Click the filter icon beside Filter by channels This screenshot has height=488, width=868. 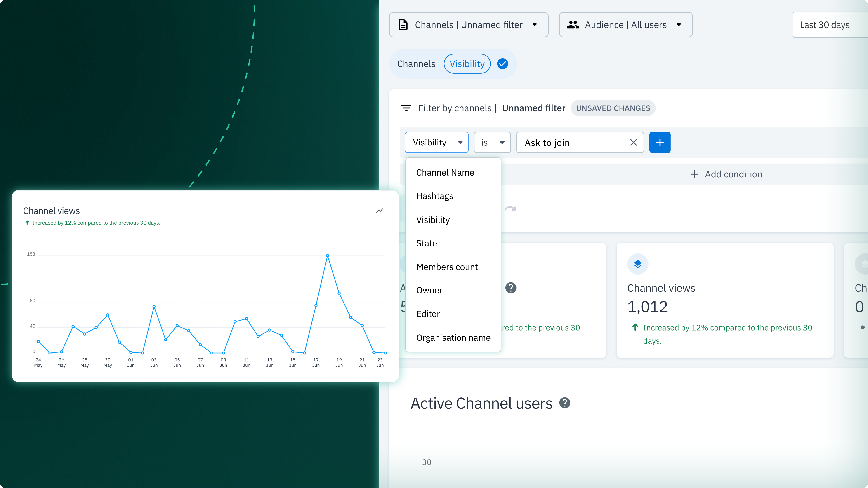pyautogui.click(x=407, y=108)
